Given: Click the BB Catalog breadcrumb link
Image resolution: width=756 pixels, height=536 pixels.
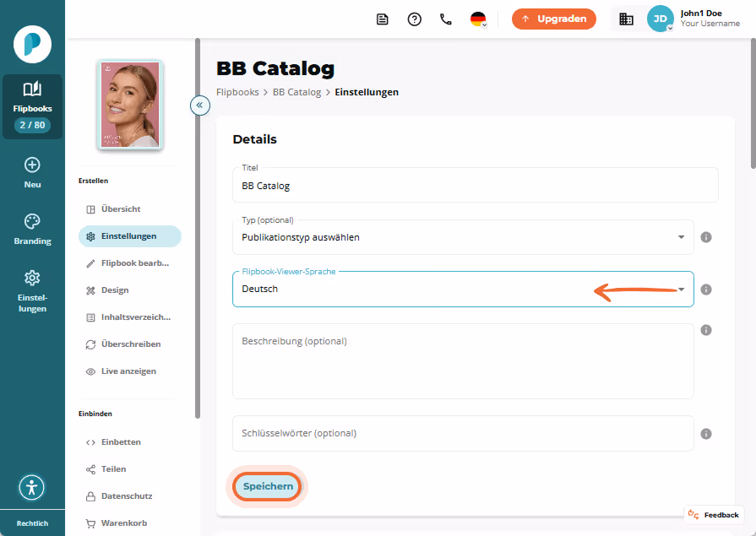Looking at the screenshot, I should [x=297, y=92].
